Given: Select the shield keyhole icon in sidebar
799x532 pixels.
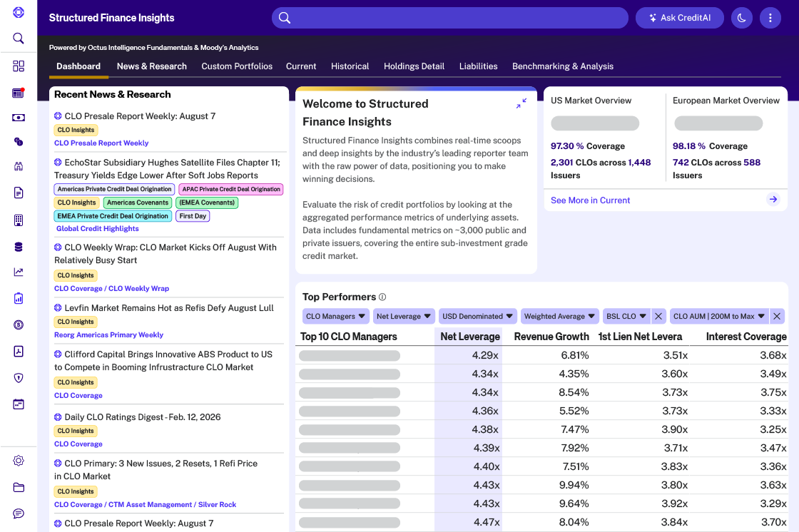Looking at the screenshot, I should pyautogui.click(x=19, y=377).
